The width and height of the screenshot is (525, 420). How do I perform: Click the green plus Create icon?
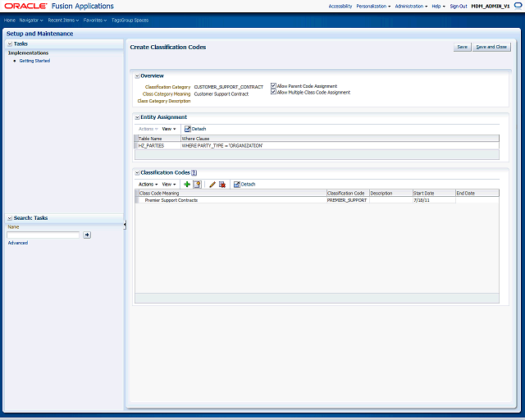point(187,185)
